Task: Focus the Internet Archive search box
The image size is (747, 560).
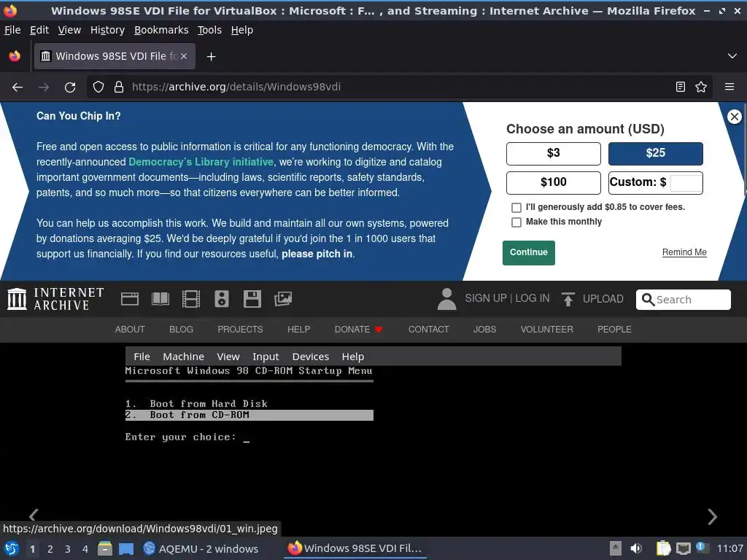Action: [x=683, y=300]
